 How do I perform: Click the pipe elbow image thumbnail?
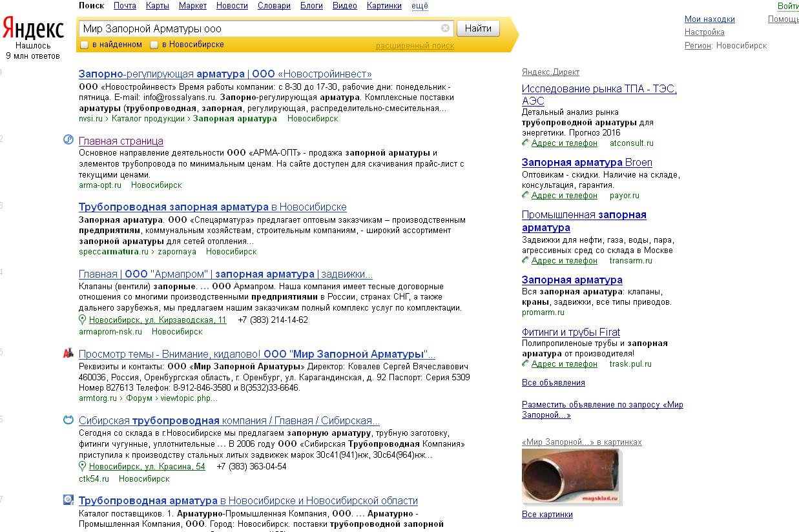click(571, 476)
